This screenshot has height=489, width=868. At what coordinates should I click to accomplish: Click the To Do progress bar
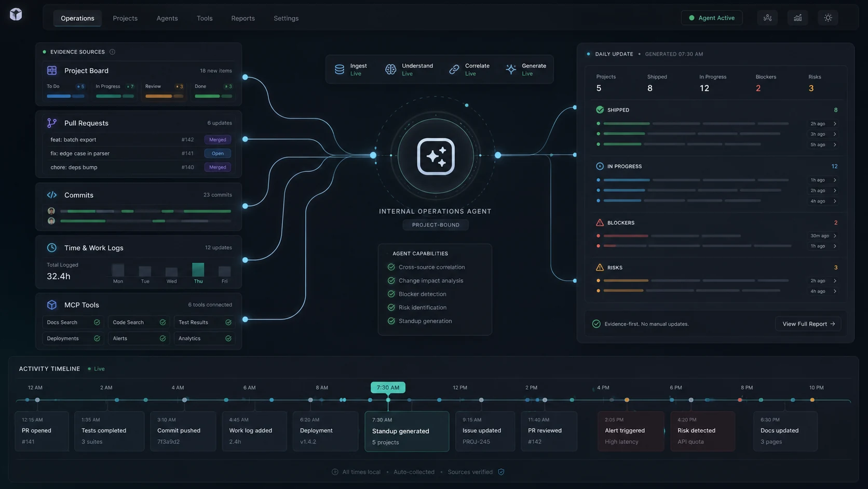[65, 96]
